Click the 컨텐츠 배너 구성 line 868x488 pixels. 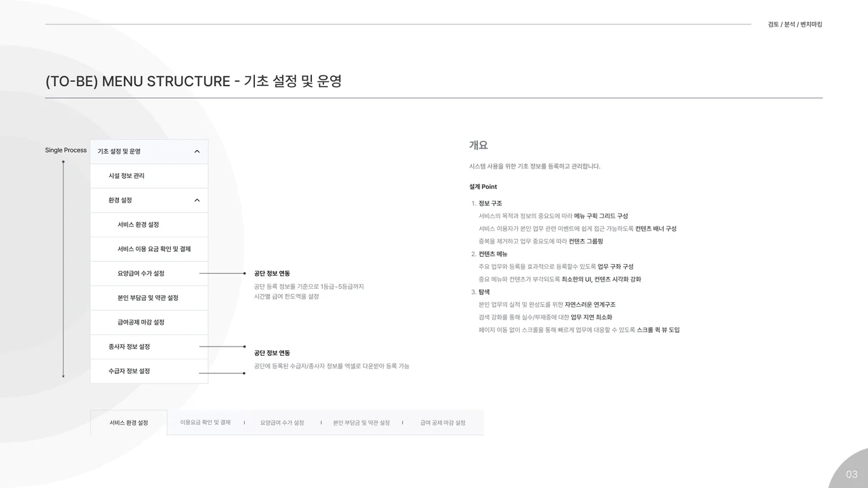click(x=577, y=229)
